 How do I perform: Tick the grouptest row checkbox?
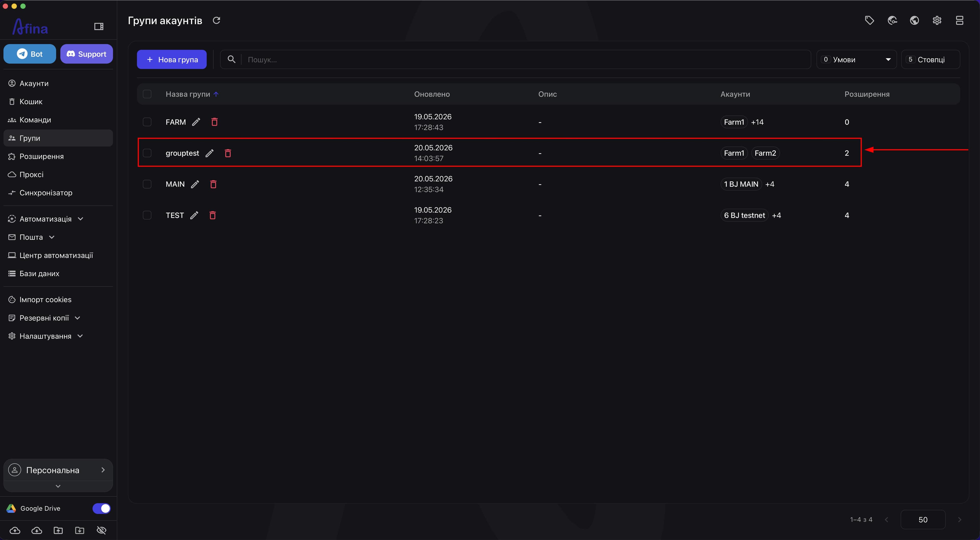[147, 153]
